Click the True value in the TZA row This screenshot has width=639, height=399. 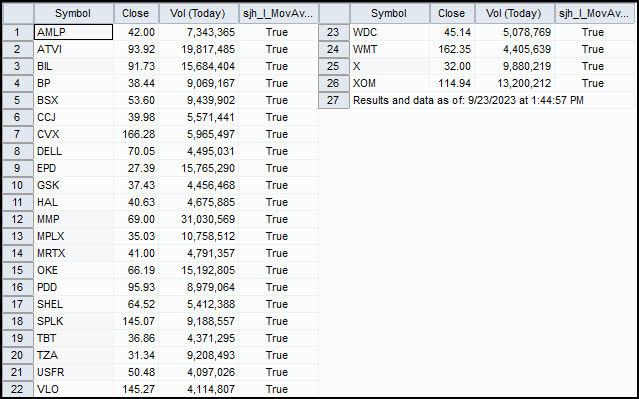pos(277,355)
